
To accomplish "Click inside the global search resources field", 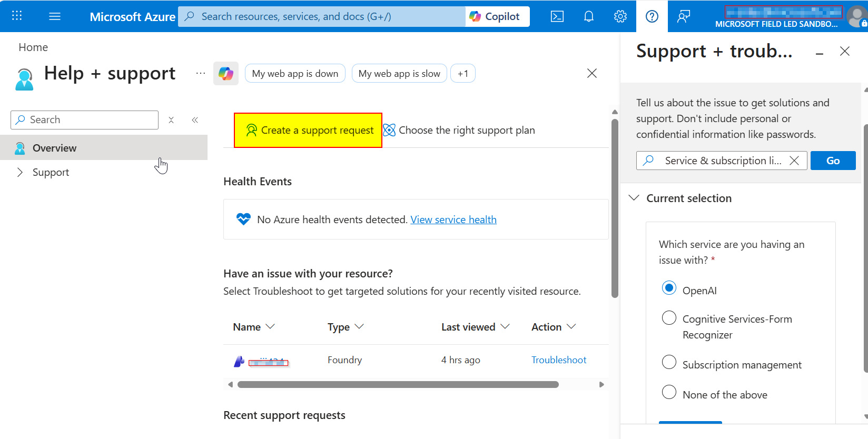I will [x=322, y=16].
